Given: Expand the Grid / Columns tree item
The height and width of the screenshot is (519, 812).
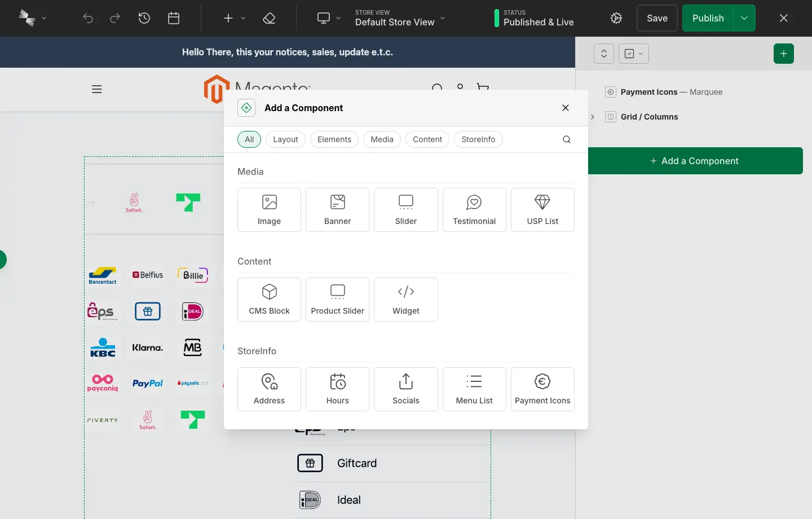Looking at the screenshot, I should [x=592, y=117].
